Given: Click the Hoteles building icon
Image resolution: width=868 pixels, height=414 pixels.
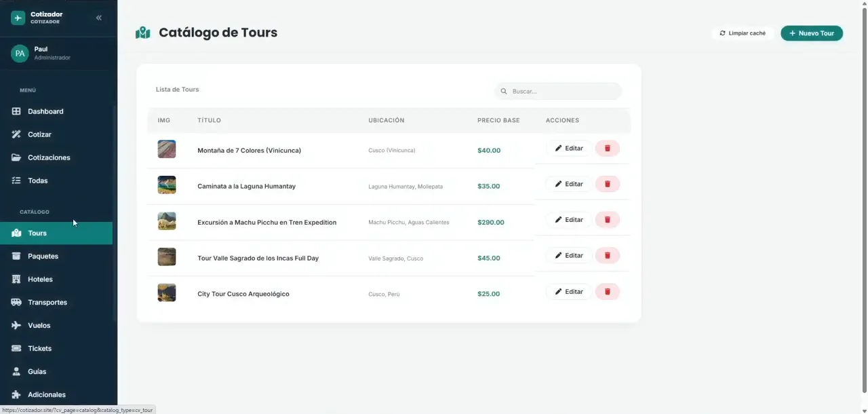Looking at the screenshot, I should pyautogui.click(x=16, y=280).
